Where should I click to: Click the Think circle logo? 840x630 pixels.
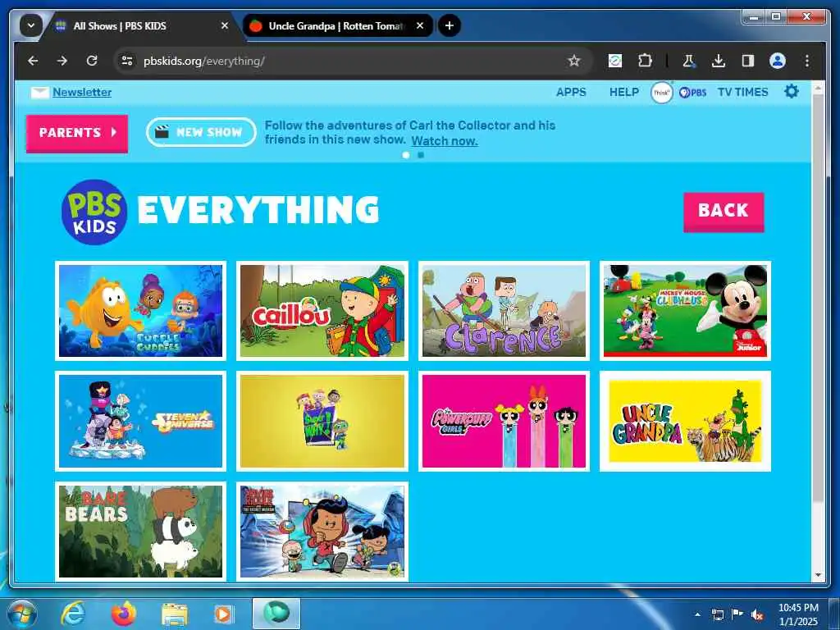[662, 93]
